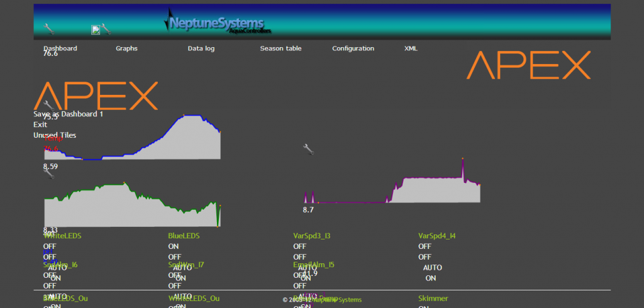Click the BlueLEDS_Ou outlet label
The width and height of the screenshot is (644, 308).
coord(65,299)
